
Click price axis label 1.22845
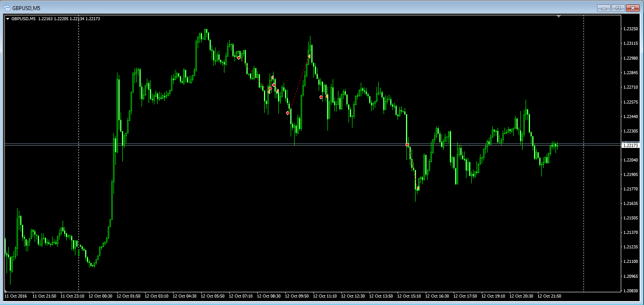click(630, 73)
